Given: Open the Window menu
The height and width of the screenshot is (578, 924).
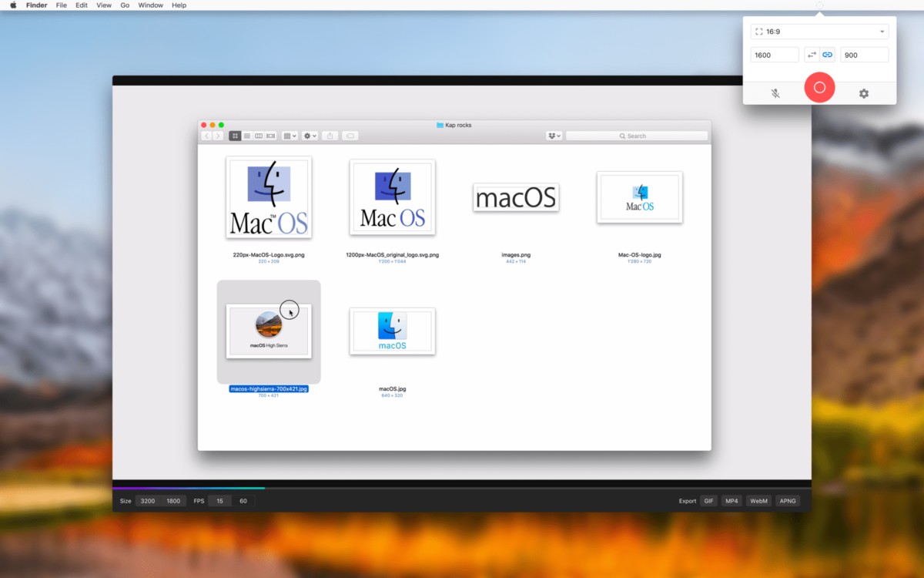Looking at the screenshot, I should (151, 5).
